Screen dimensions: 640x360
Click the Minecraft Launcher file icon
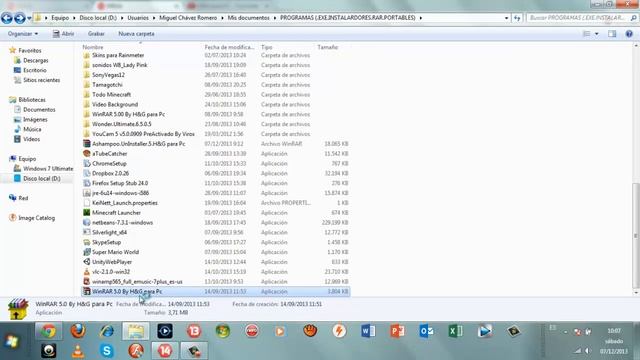[87, 213]
